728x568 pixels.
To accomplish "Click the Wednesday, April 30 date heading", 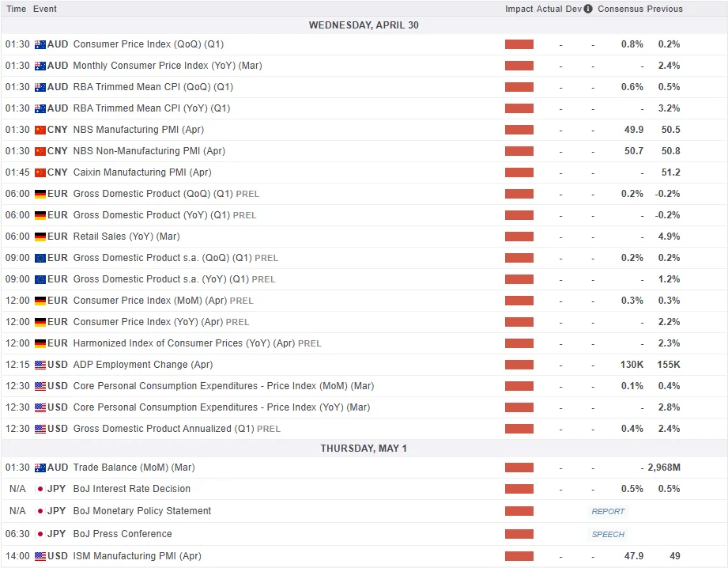I will [364, 25].
